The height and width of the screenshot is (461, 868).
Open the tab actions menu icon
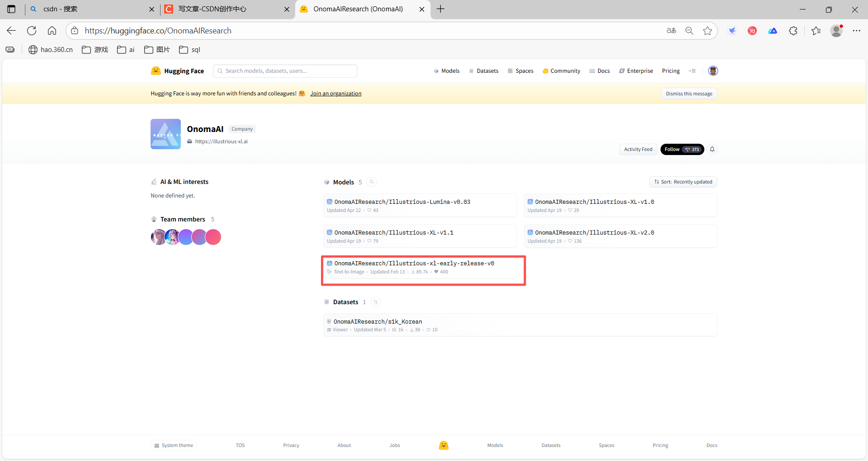pyautogui.click(x=11, y=9)
